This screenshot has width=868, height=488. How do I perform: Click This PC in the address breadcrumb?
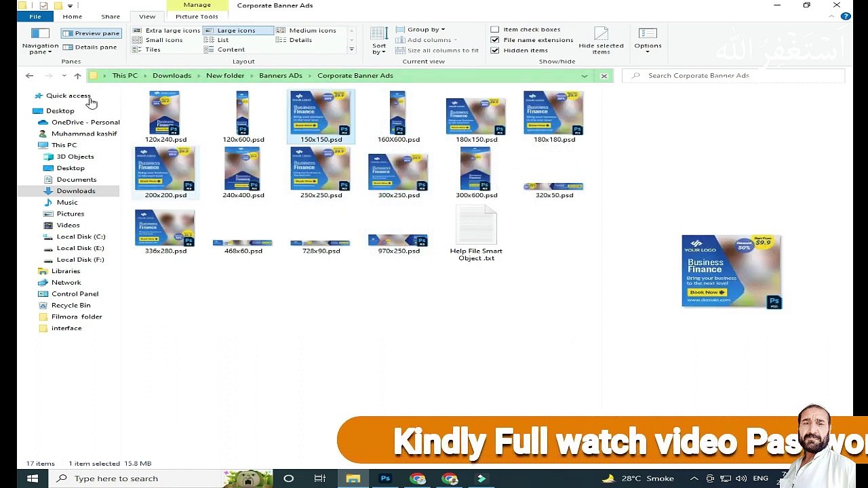(125, 76)
